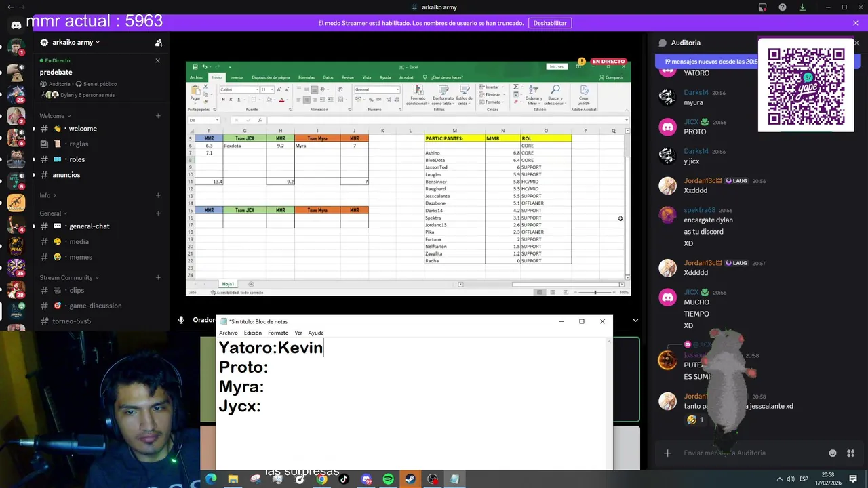Open Steam from the taskbar
This screenshot has height=488, width=868.
[410, 479]
